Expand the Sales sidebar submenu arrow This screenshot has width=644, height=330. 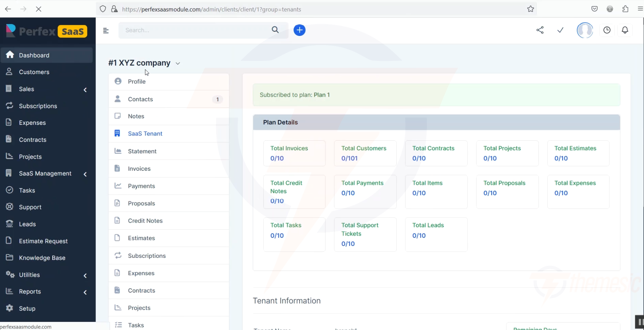85,90
